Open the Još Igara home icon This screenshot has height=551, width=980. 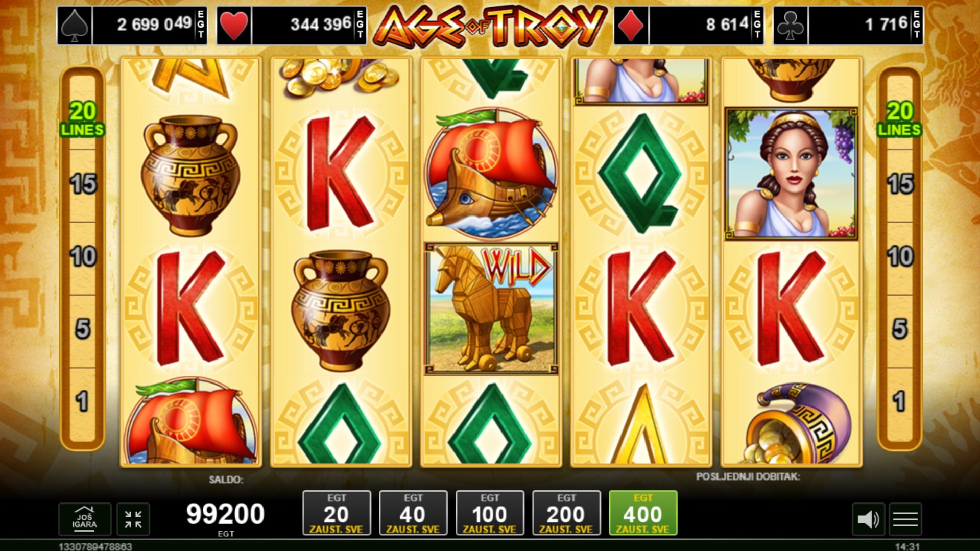tap(85, 519)
